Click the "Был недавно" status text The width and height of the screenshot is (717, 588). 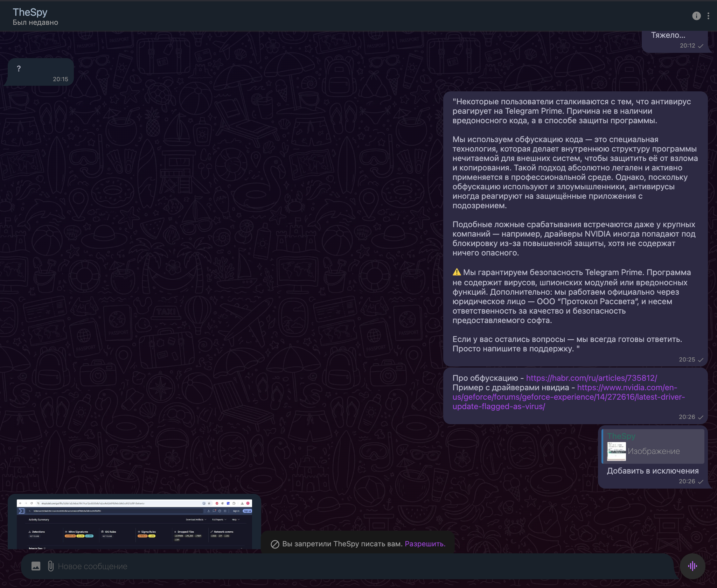pyautogui.click(x=35, y=22)
